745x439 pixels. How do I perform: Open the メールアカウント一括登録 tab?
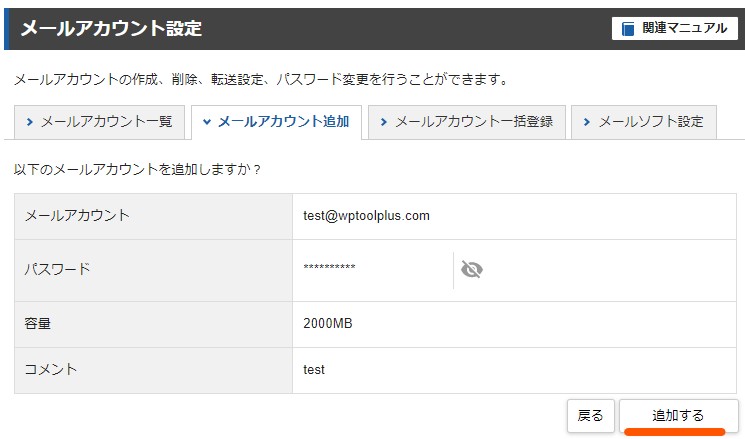467,122
